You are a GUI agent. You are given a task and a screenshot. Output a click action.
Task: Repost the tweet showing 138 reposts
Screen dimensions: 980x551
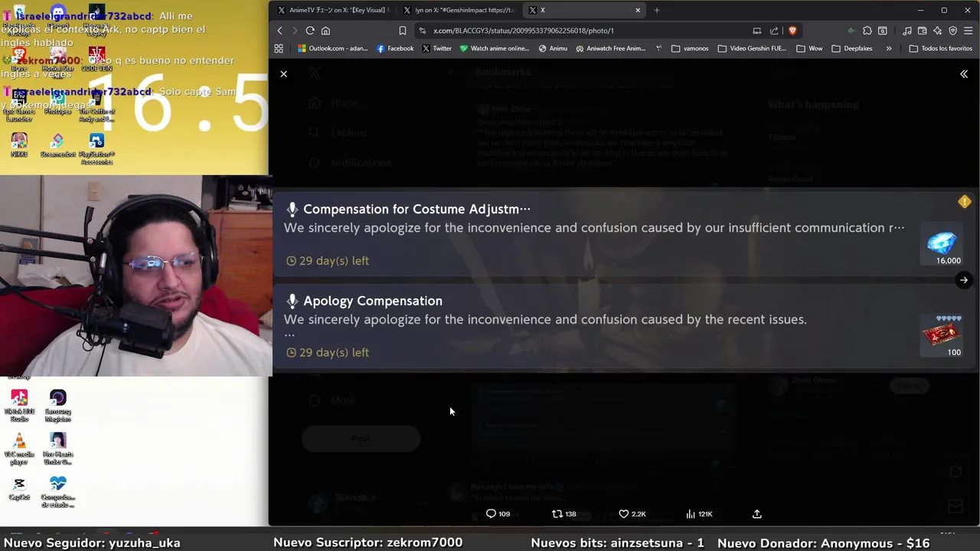(564, 514)
